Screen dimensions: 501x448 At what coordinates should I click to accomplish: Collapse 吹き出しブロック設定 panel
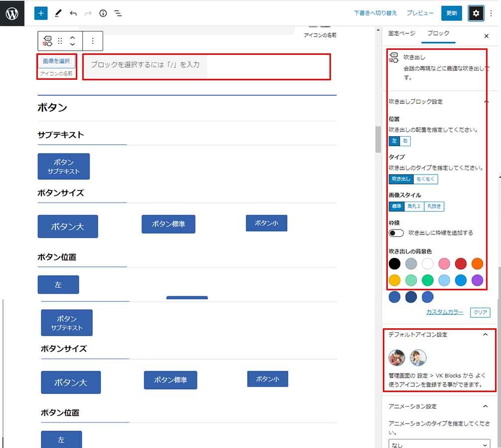(486, 102)
